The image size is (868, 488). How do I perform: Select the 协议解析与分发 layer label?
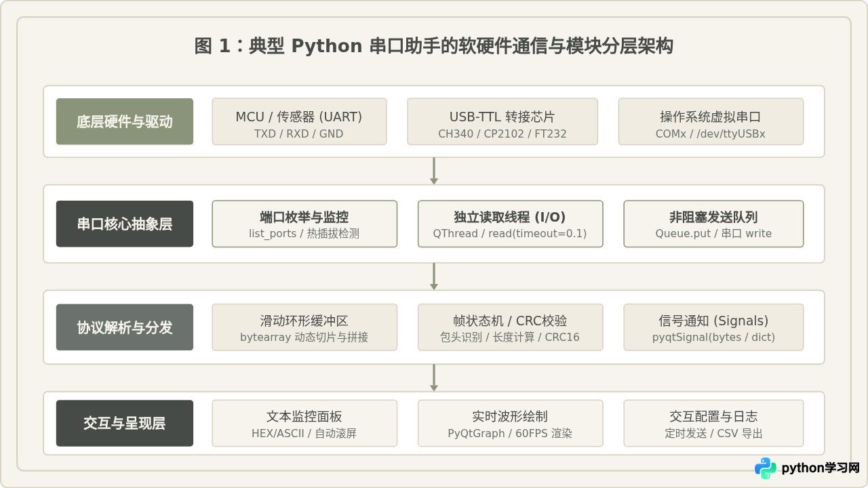click(x=125, y=327)
